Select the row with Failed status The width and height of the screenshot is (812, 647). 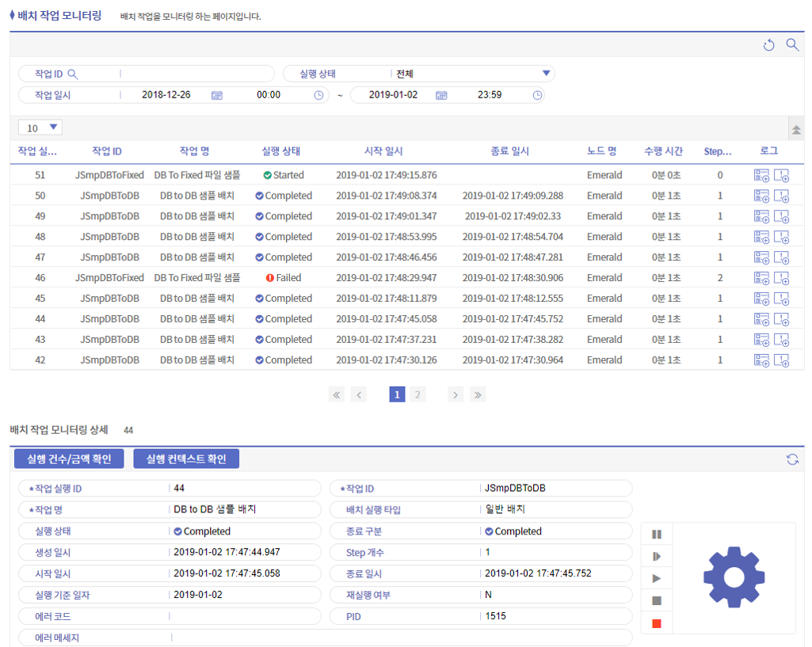click(x=407, y=278)
